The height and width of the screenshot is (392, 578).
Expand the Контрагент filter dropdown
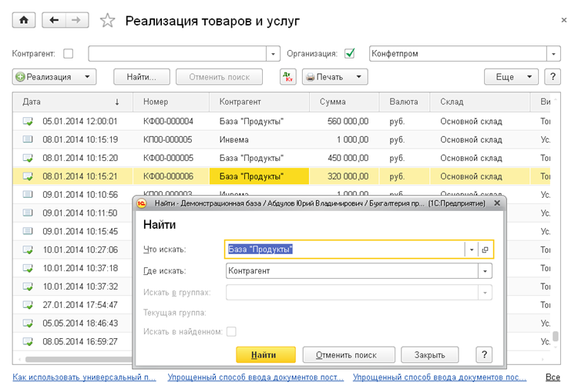tap(273, 54)
